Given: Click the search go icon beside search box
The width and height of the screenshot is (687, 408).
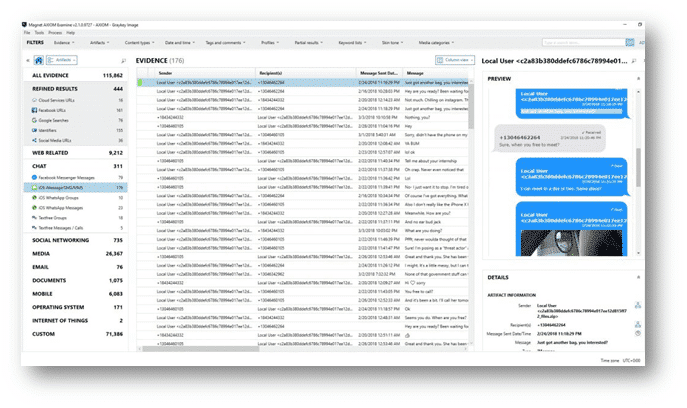Looking at the screenshot, I should [x=630, y=43].
